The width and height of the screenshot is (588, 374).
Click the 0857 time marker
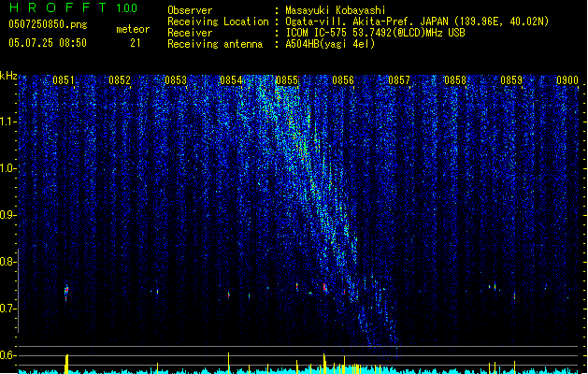click(399, 80)
